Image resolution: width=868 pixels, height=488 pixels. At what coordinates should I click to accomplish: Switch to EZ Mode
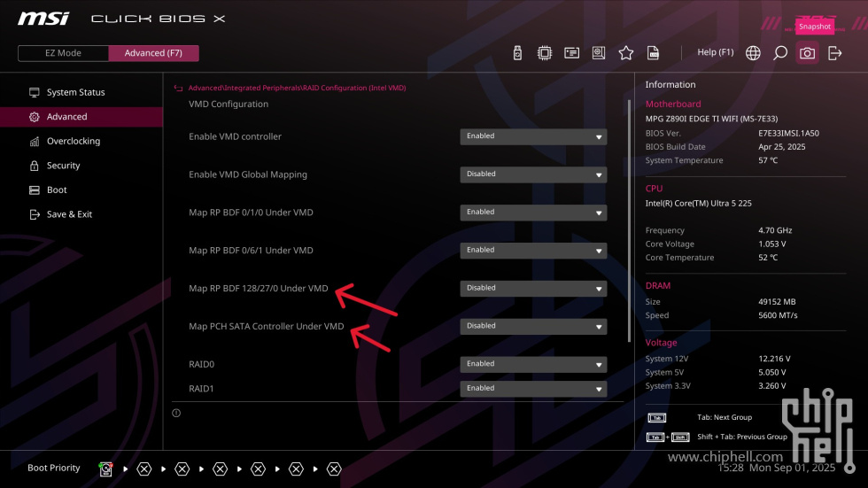(x=63, y=53)
